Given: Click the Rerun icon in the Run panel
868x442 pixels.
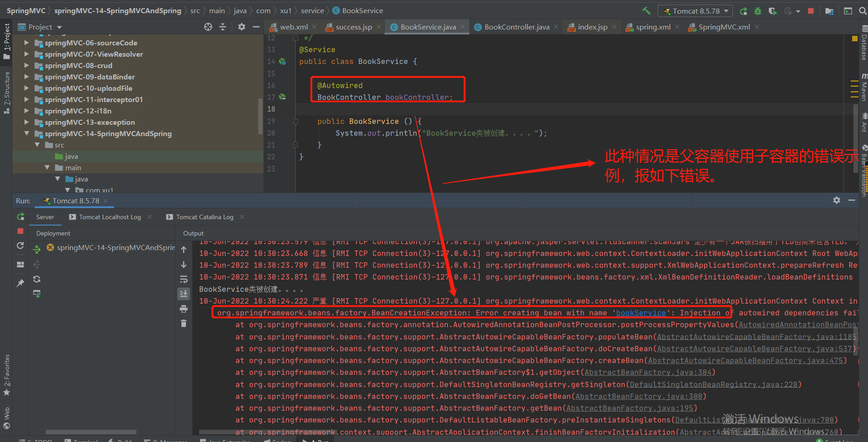Looking at the screenshot, I should click(x=20, y=217).
